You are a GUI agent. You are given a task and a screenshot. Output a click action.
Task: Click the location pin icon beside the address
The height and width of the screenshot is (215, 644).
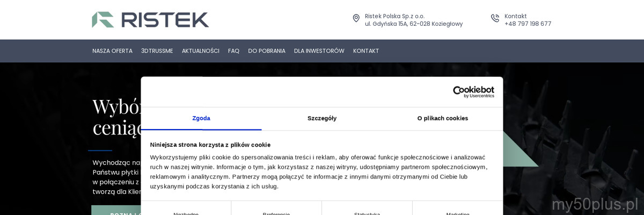pos(356,18)
